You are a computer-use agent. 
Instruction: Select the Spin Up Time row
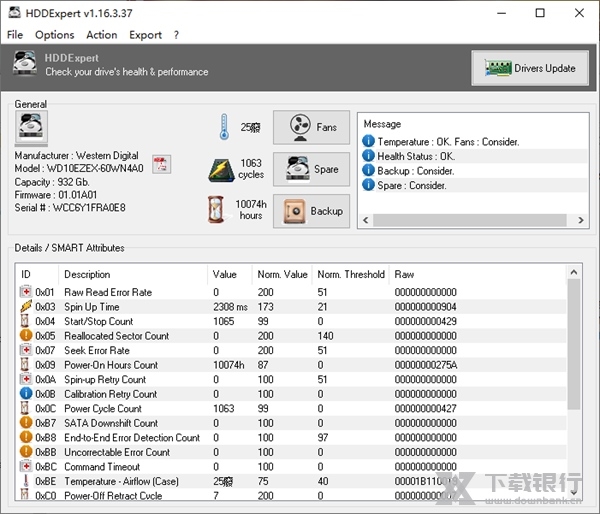[91, 307]
